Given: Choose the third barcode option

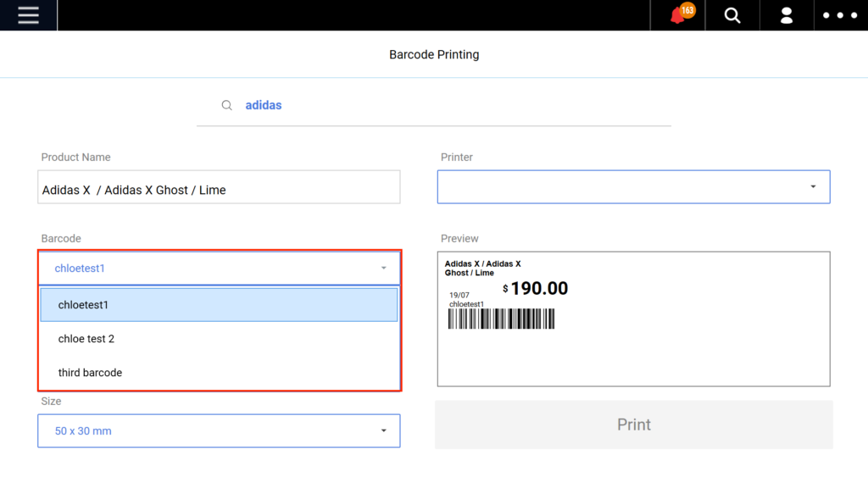Looking at the screenshot, I should [x=219, y=372].
